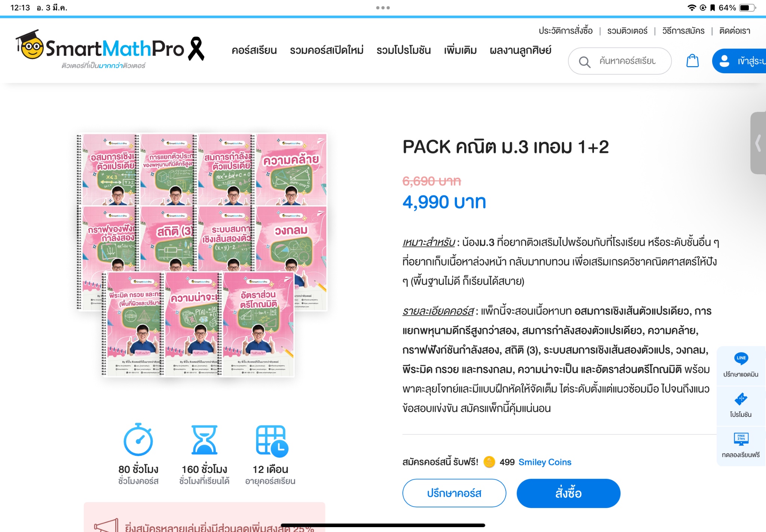Viewport: 766px width, 532px height.
Task: Open the promotion ticket icon
Action: [x=741, y=399]
